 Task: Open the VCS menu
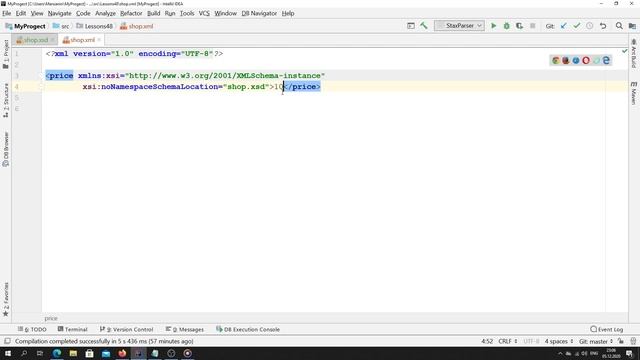click(204, 13)
